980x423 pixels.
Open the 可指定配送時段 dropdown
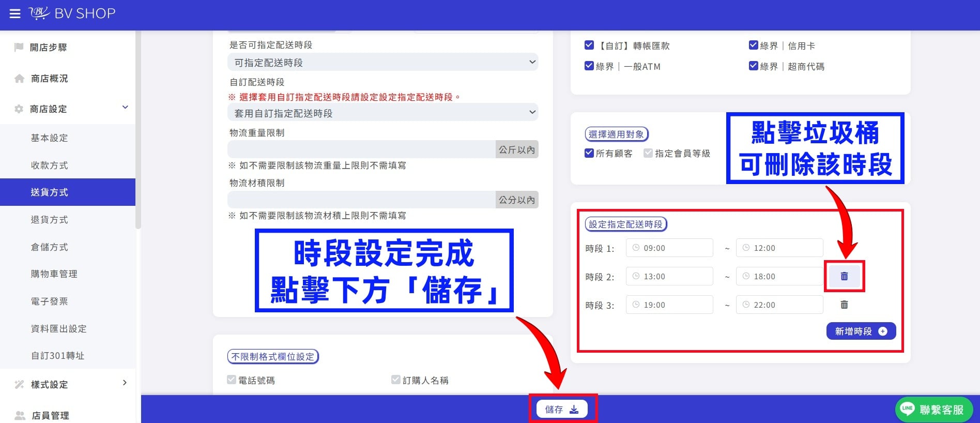[x=382, y=62]
